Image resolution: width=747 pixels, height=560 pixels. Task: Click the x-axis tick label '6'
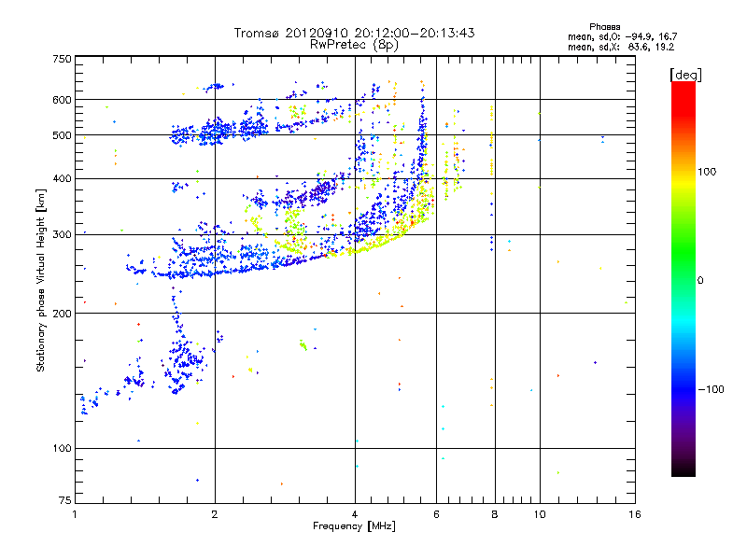click(x=436, y=514)
